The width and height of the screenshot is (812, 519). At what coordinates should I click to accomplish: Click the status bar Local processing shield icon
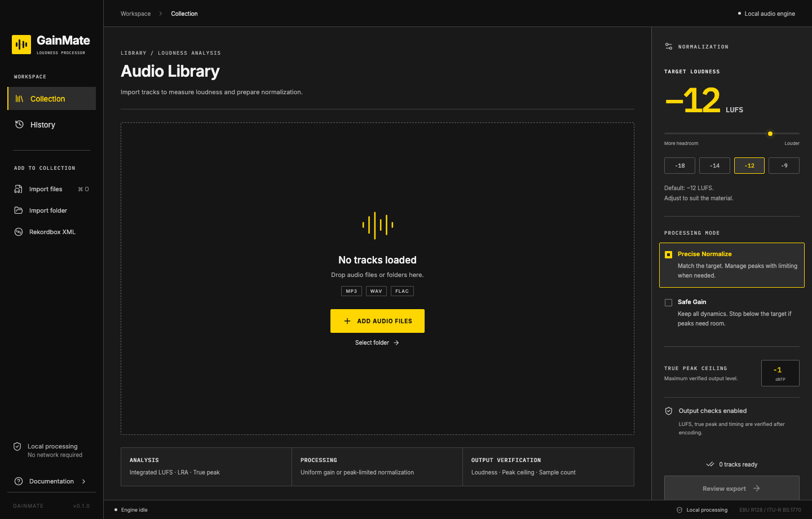679,510
